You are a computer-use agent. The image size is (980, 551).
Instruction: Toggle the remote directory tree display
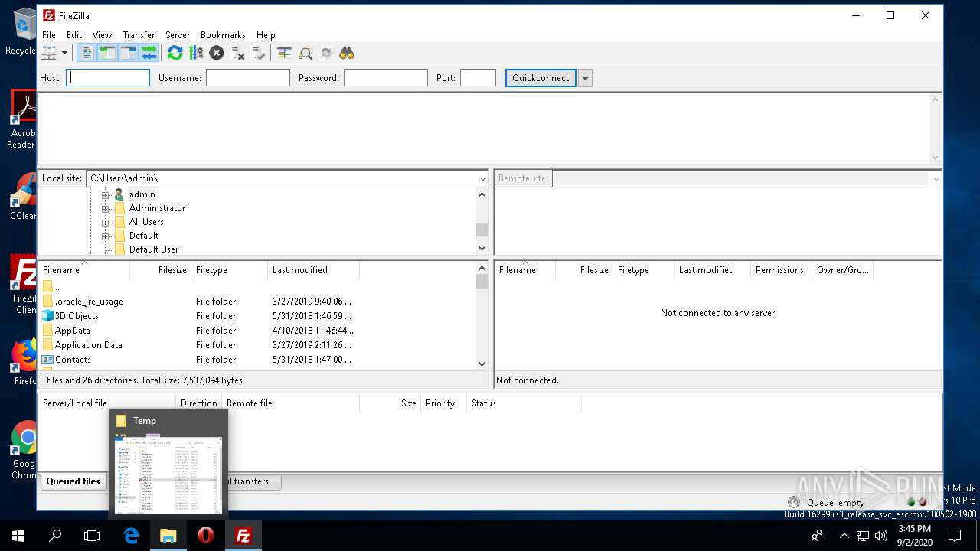point(128,53)
